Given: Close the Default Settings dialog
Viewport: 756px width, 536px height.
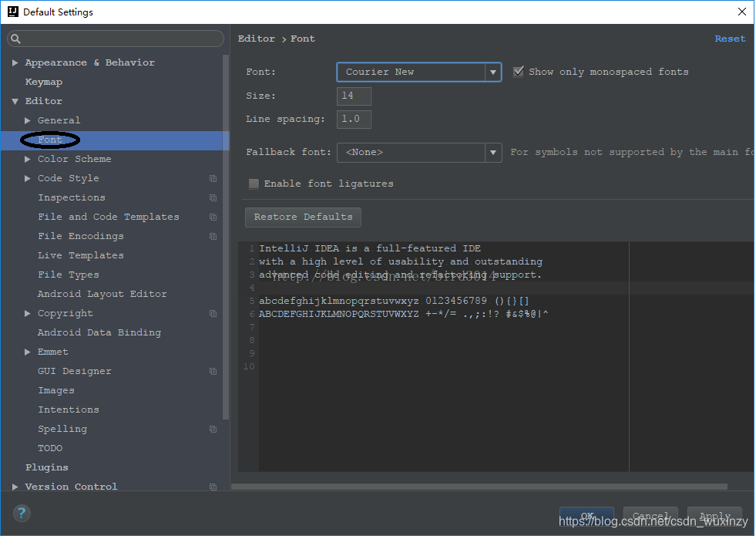Looking at the screenshot, I should point(742,12).
